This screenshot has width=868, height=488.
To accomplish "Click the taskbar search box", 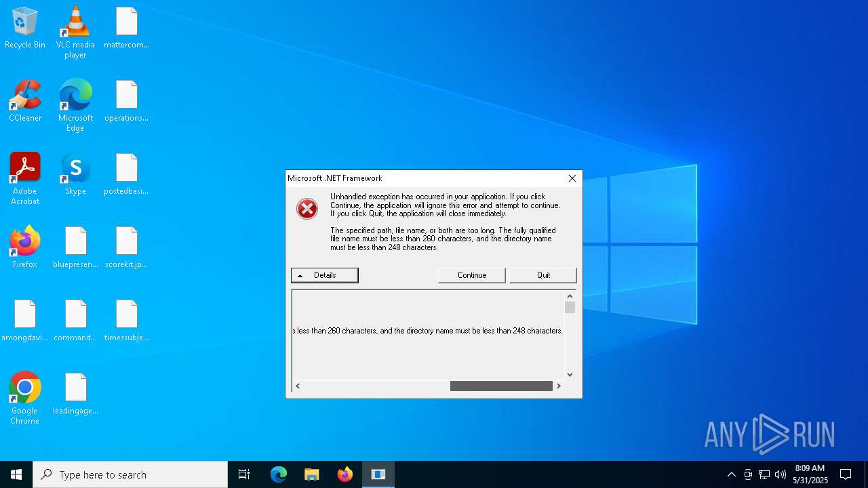I will 130,474.
